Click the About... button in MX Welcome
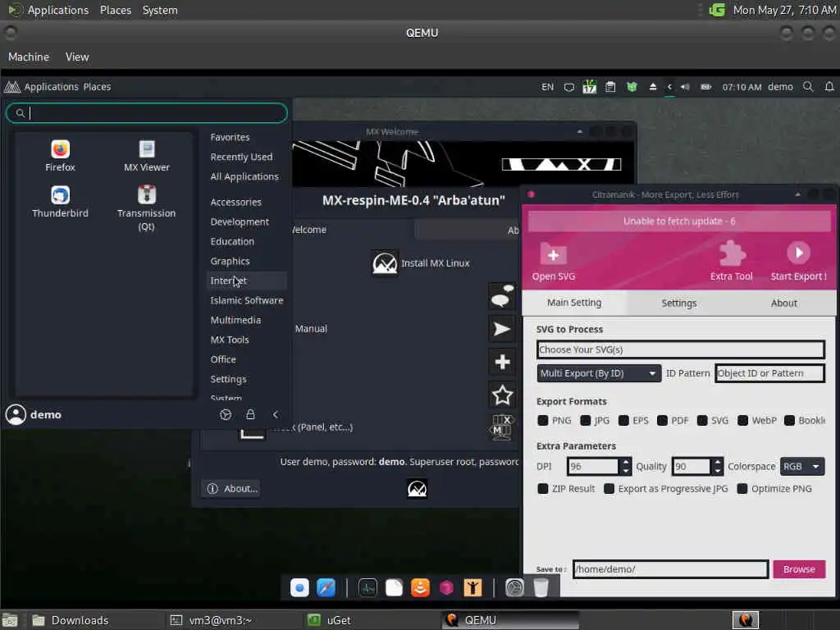The width and height of the screenshot is (840, 630). (231, 489)
